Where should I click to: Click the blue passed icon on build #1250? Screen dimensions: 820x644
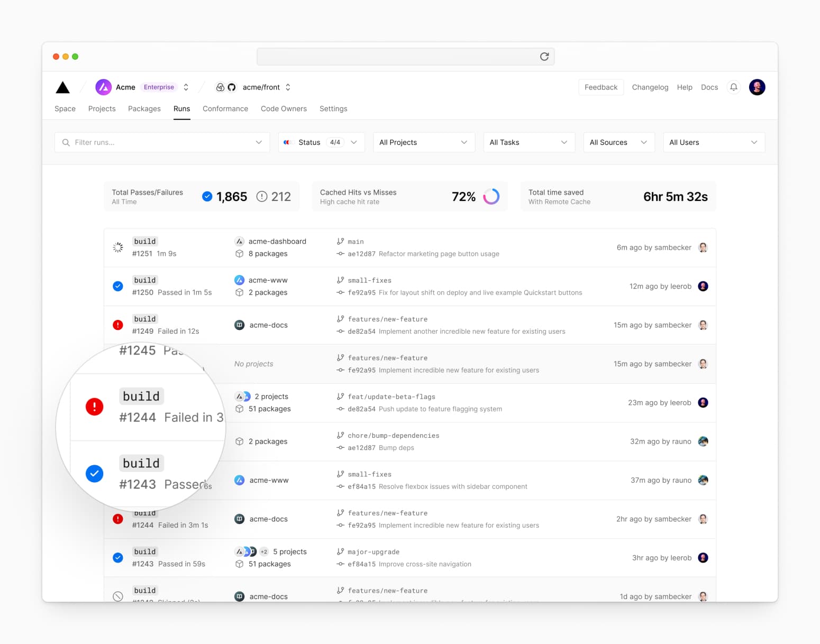(x=118, y=286)
